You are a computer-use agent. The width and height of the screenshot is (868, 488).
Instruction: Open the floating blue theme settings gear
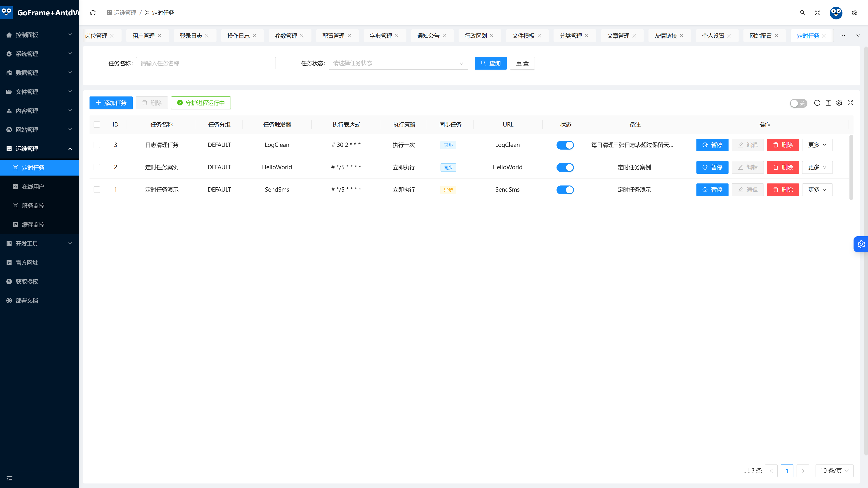[861, 244]
